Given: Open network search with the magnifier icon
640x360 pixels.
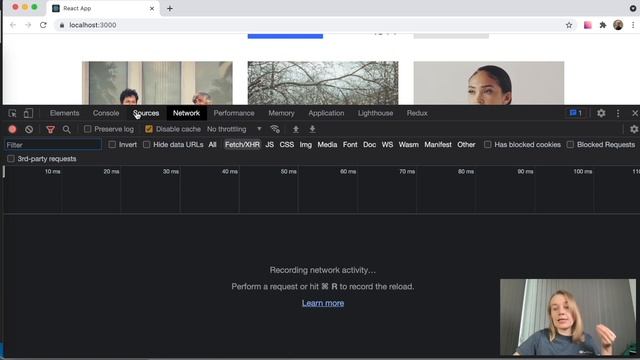Looking at the screenshot, I should (x=67, y=129).
